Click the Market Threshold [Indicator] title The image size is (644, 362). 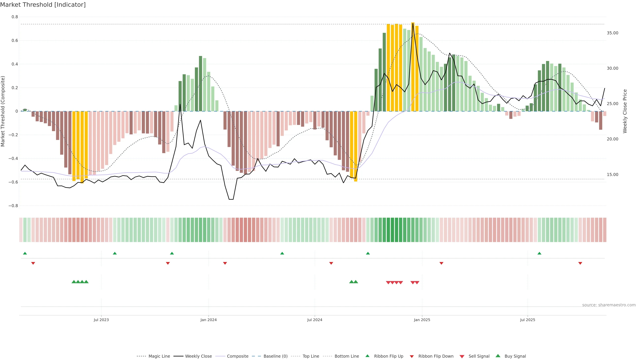pyautogui.click(x=43, y=5)
